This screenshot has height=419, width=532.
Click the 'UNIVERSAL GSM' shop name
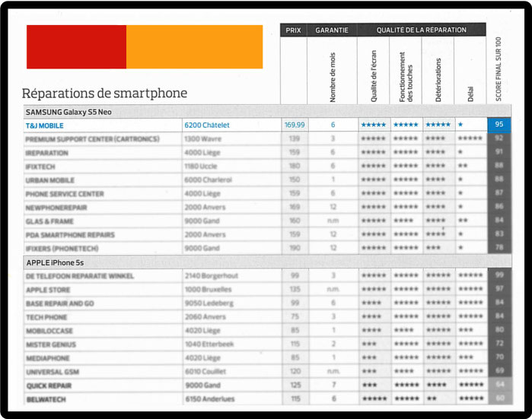(53, 372)
